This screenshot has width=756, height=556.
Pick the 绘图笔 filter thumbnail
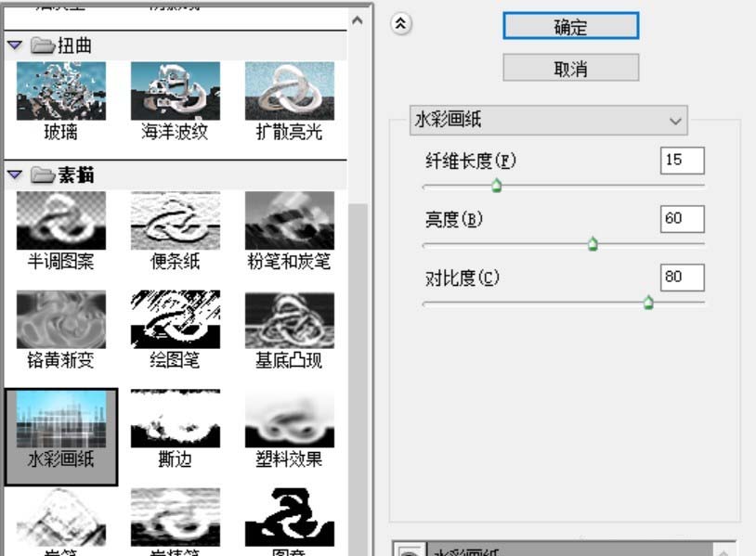pyautogui.click(x=175, y=319)
